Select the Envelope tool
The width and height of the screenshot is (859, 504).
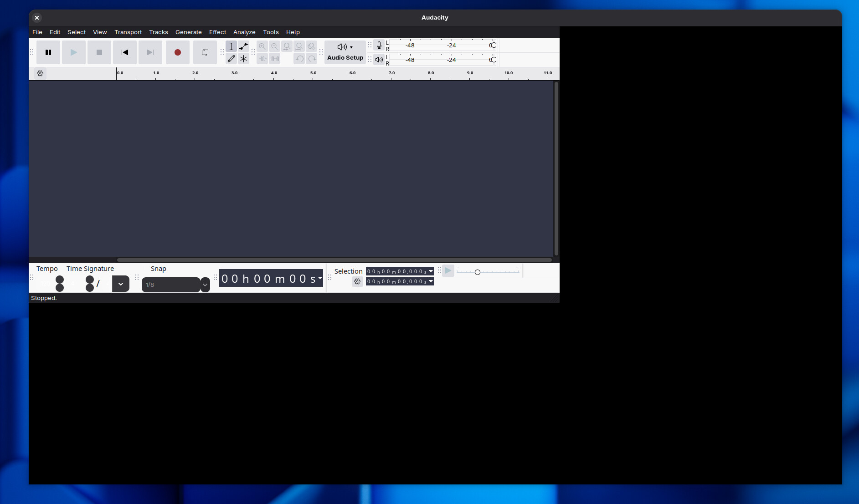pyautogui.click(x=244, y=46)
